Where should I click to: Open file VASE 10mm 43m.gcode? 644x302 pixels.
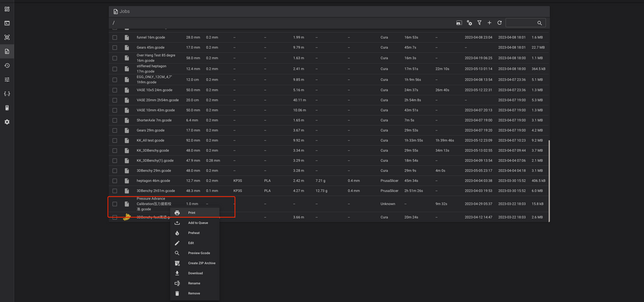tap(156, 110)
